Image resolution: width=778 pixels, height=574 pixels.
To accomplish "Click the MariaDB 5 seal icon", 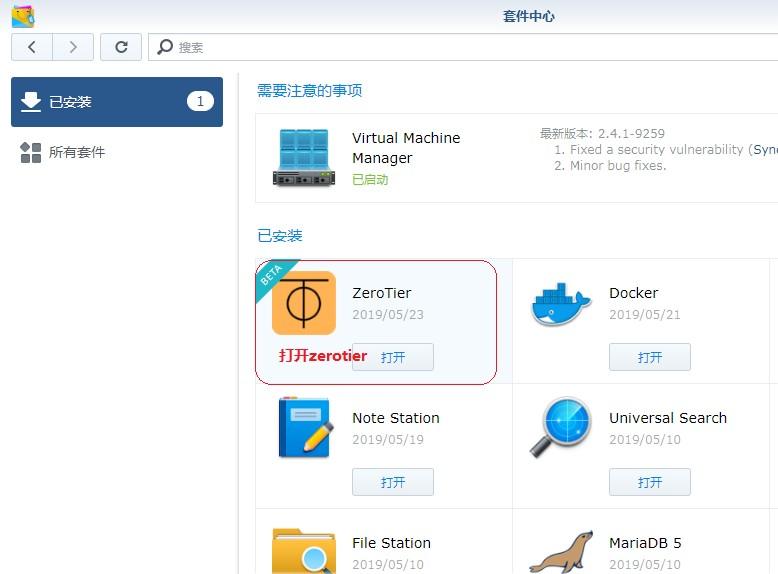I will point(561,552).
